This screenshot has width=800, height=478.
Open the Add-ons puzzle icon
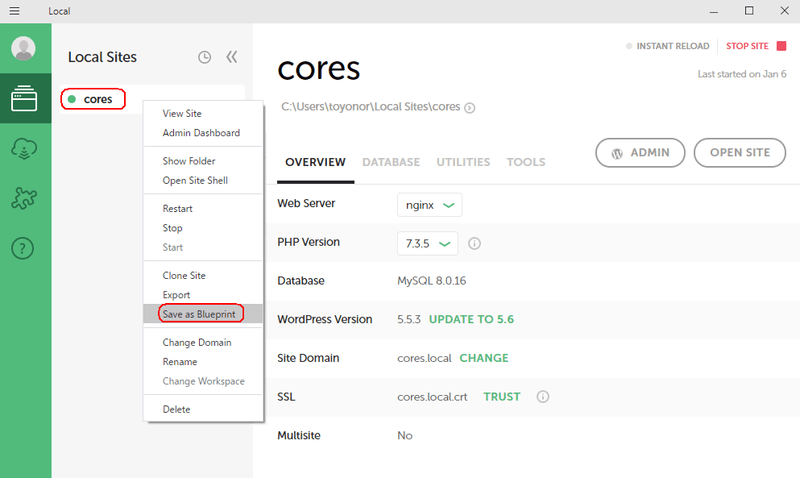[24, 198]
